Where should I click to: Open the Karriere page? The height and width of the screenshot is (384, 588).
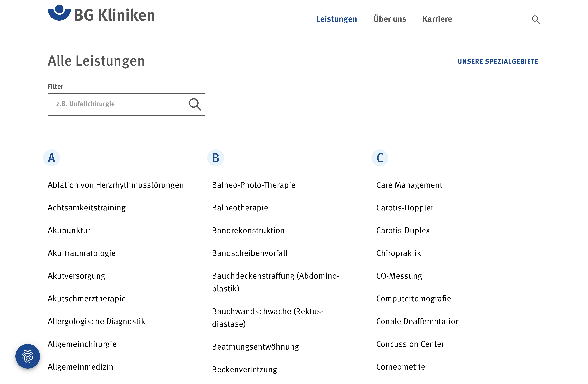point(437,19)
